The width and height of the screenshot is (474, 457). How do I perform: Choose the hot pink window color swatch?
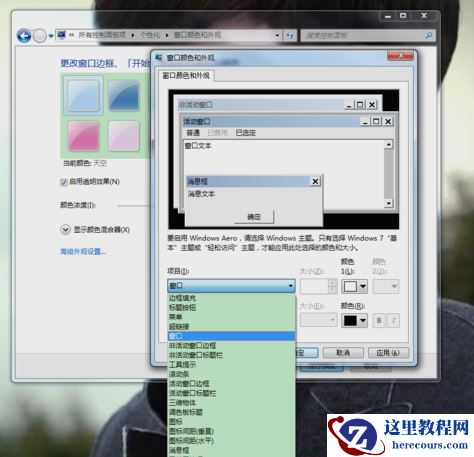click(83, 136)
